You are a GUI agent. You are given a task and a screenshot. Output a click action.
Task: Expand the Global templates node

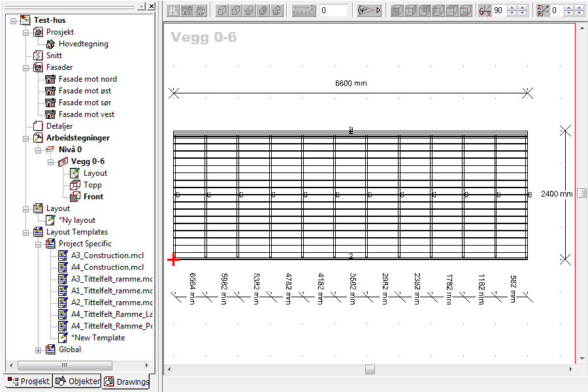click(x=38, y=350)
